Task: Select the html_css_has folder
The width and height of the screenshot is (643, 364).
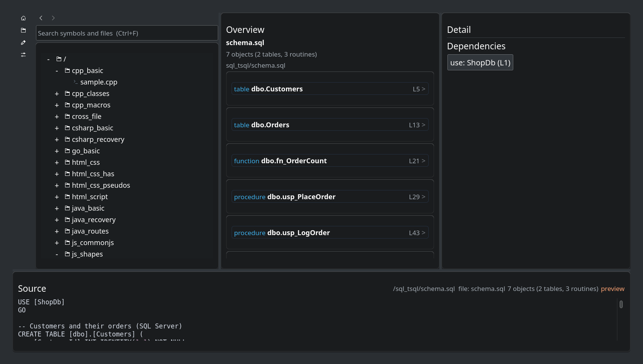Action: point(93,174)
